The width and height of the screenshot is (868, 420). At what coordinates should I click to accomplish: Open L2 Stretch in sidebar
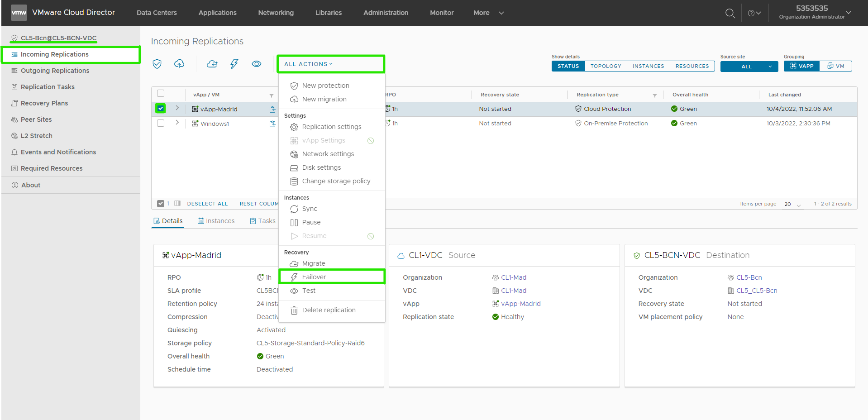[x=71, y=136]
